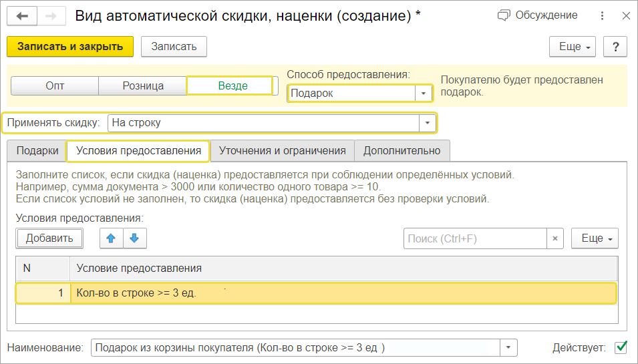The height and width of the screenshot is (364, 638).
Task: Clear the search field with X
Action: pyautogui.click(x=555, y=238)
